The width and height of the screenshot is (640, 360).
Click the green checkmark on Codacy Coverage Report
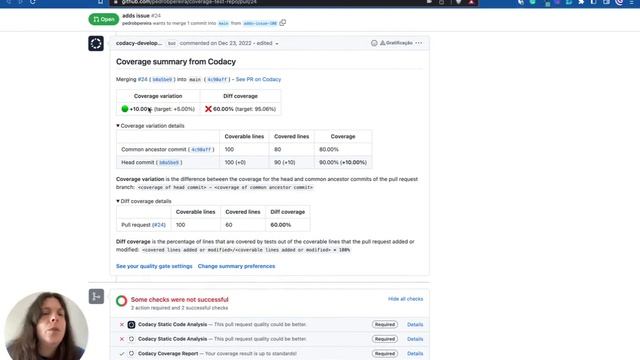(x=122, y=354)
